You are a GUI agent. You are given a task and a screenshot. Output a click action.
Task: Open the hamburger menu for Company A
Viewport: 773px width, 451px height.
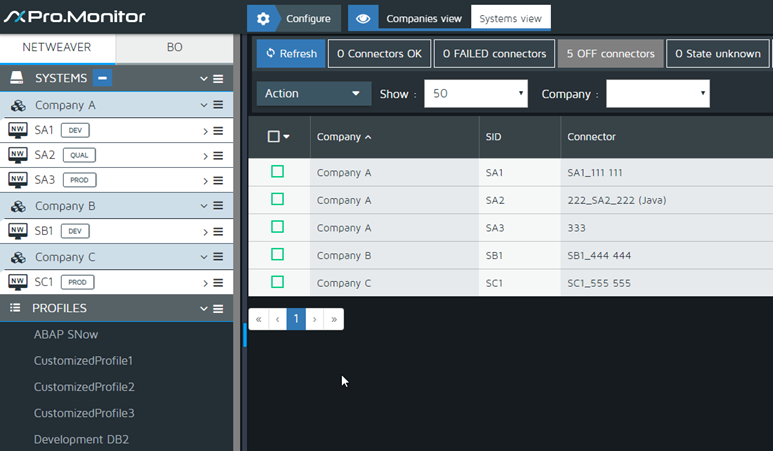click(x=217, y=105)
